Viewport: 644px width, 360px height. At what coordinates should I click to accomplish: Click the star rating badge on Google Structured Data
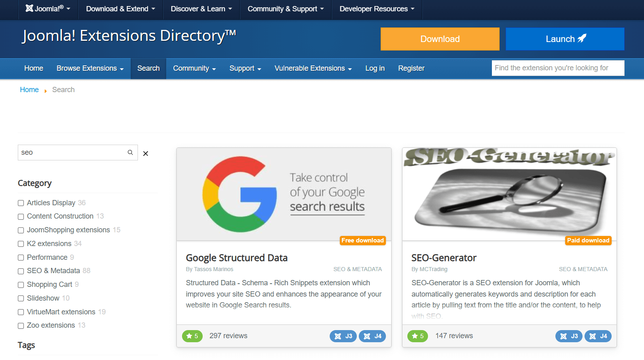click(192, 336)
